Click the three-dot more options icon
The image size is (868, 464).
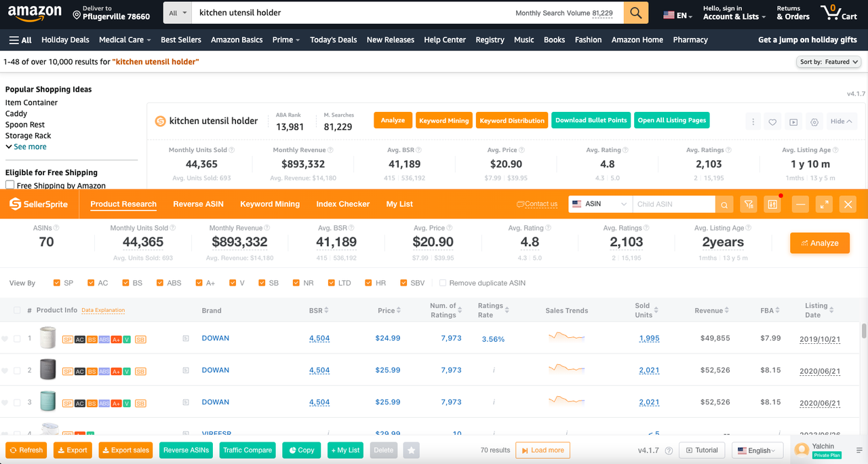click(x=753, y=121)
